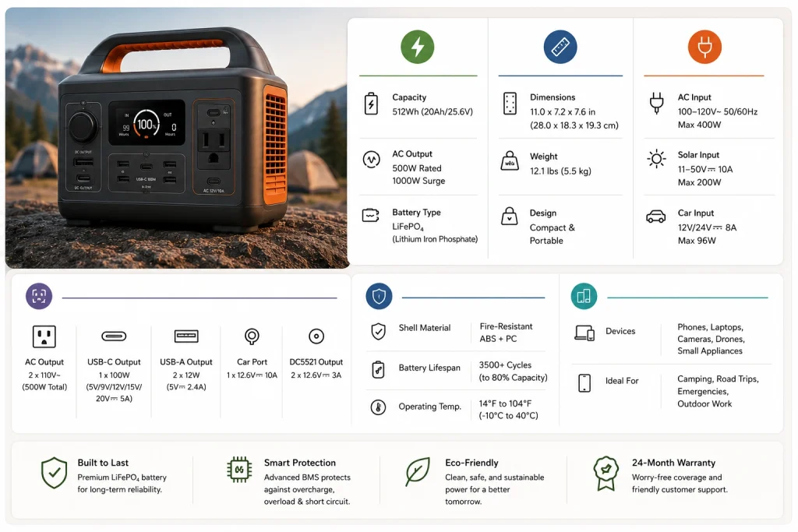Click the Solar Input sun icon
This screenshot has height=532, width=798.
click(x=656, y=159)
